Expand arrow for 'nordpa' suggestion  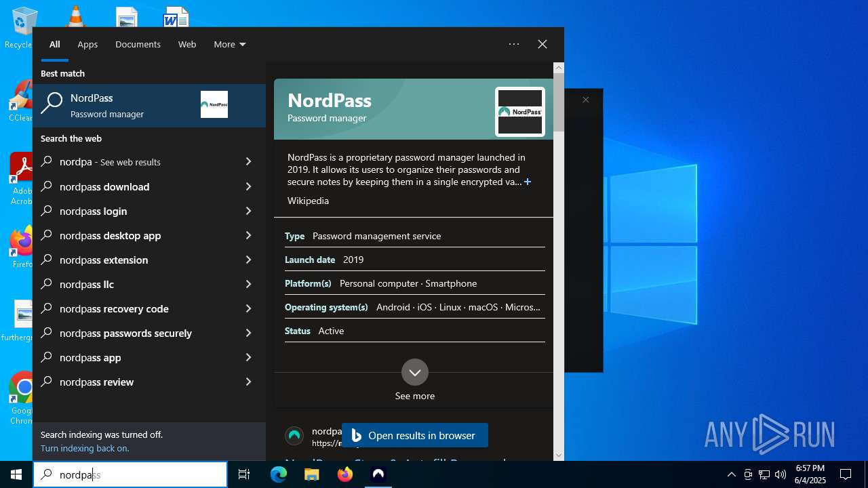click(248, 162)
